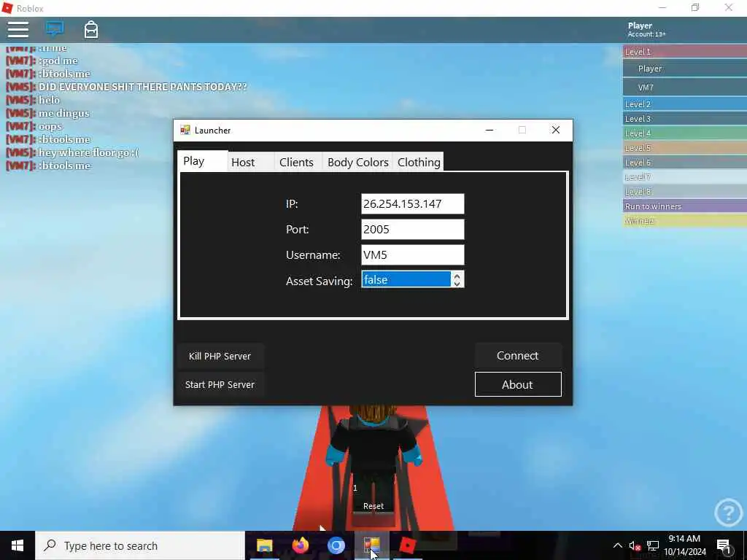
Task: Click the Launcher window title icon
Action: 185,130
